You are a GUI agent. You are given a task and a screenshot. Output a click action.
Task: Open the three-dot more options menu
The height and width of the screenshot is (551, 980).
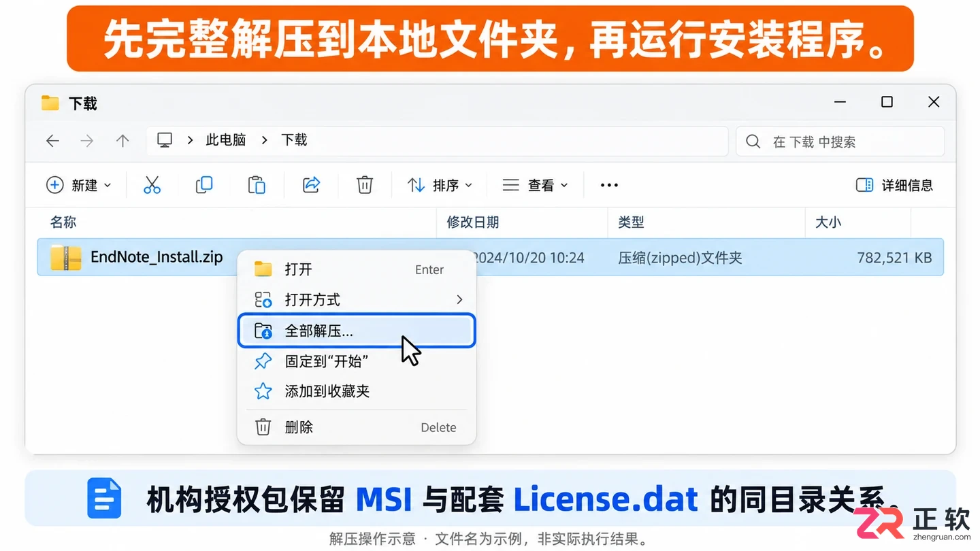609,185
